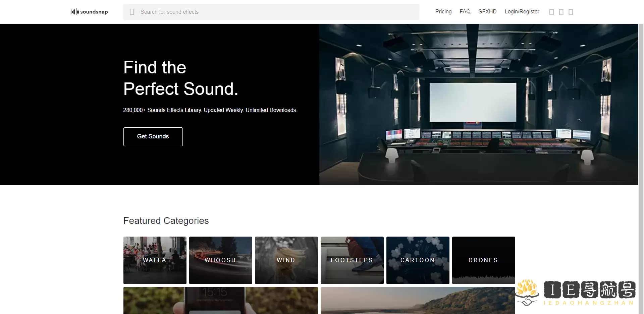Screen dimensions: 644x314
Task: Open the FOOTSTEPS category
Action: (352, 260)
